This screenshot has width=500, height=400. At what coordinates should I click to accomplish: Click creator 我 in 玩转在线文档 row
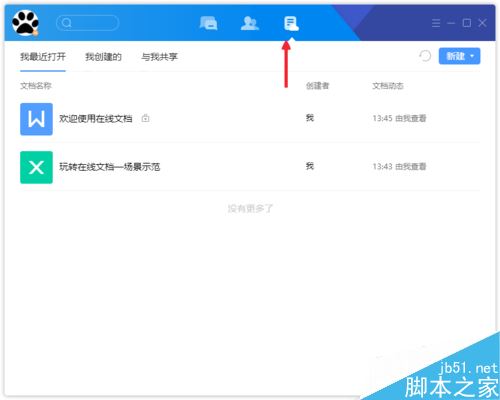pyautogui.click(x=310, y=166)
